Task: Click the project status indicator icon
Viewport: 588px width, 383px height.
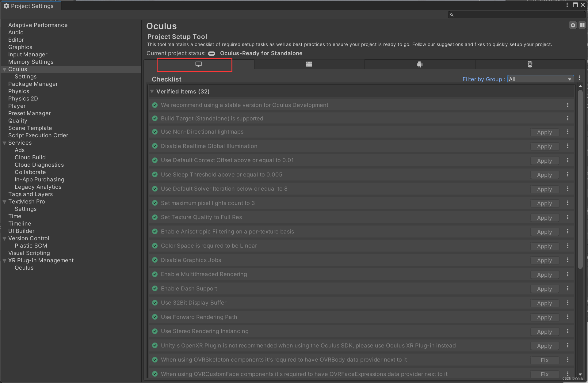Action: click(x=212, y=54)
